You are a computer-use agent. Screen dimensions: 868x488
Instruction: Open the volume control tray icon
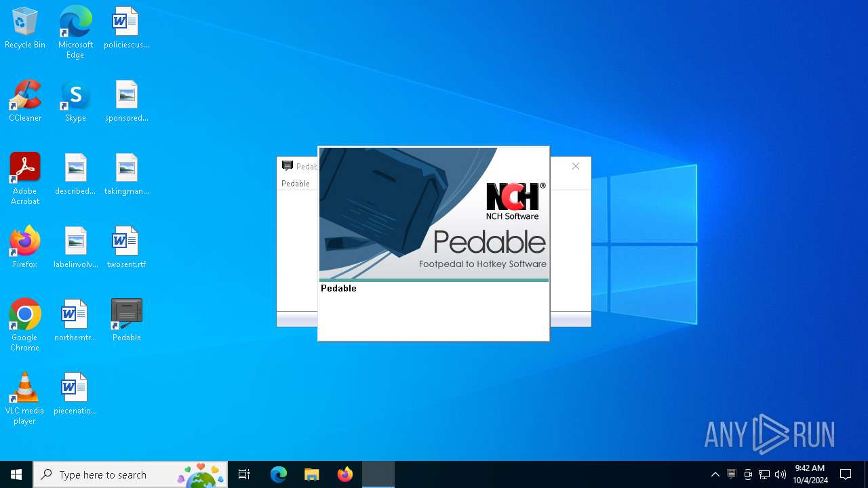click(x=781, y=474)
